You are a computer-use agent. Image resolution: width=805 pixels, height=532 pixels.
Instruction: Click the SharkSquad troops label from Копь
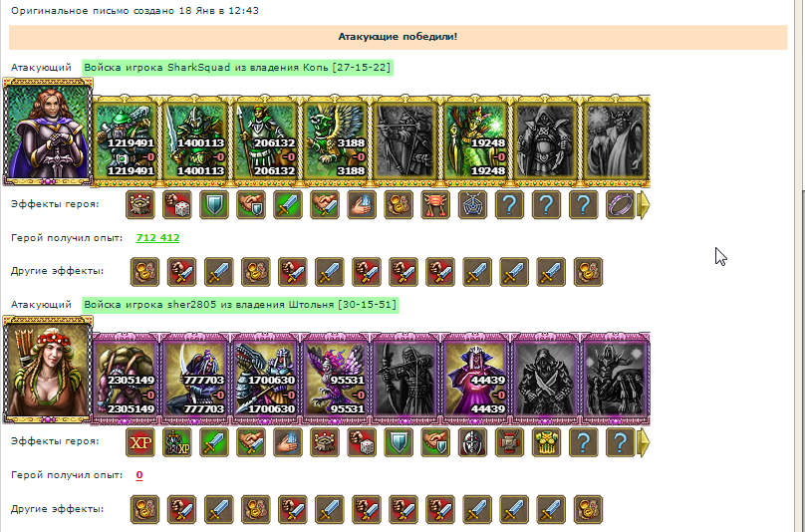coord(237,68)
